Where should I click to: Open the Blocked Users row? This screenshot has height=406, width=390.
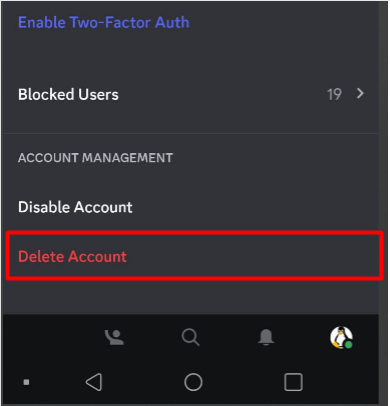(191, 94)
